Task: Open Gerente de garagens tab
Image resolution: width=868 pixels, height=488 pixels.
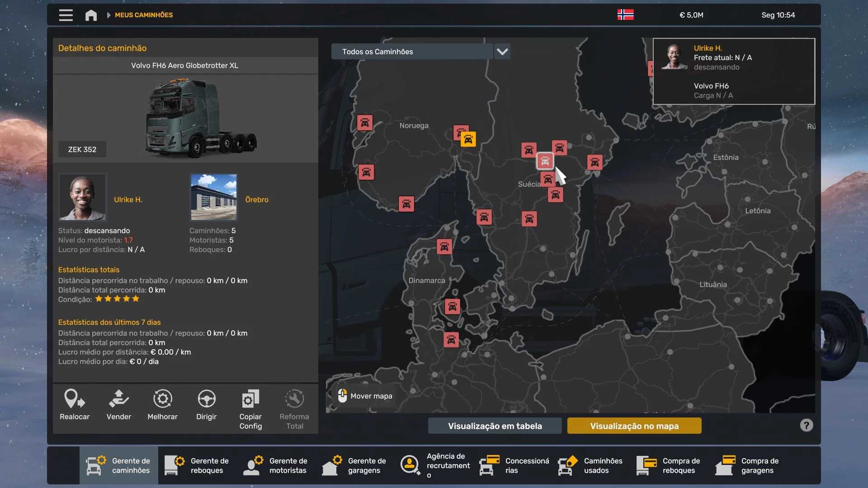Action: pyautogui.click(x=355, y=465)
